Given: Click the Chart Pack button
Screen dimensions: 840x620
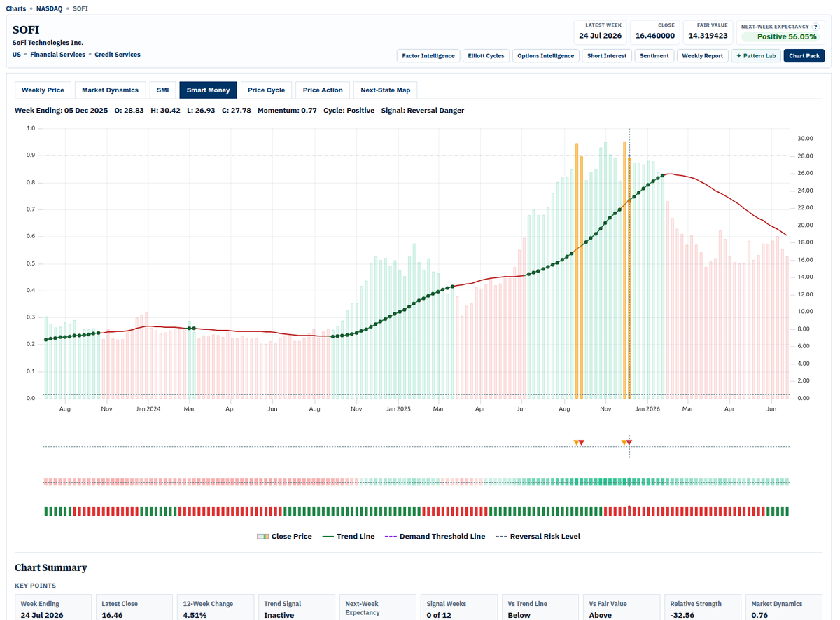Looking at the screenshot, I should (x=804, y=56).
